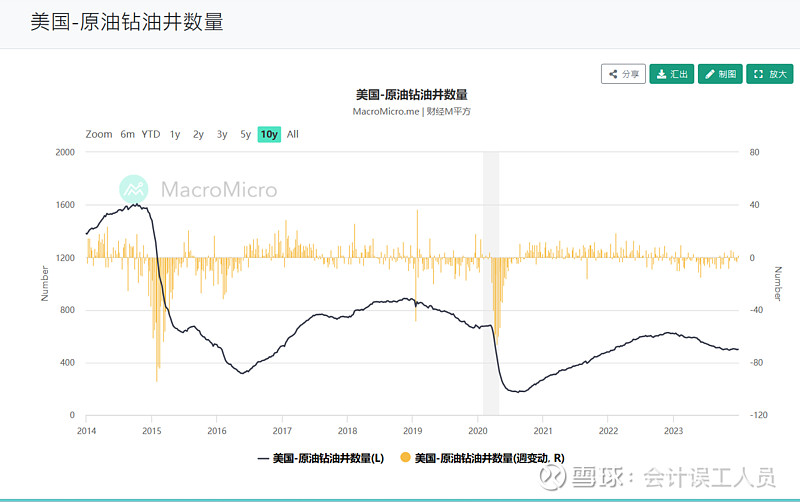Click the active 10y range button
Image resolution: width=800 pixels, height=502 pixels.
point(269,134)
